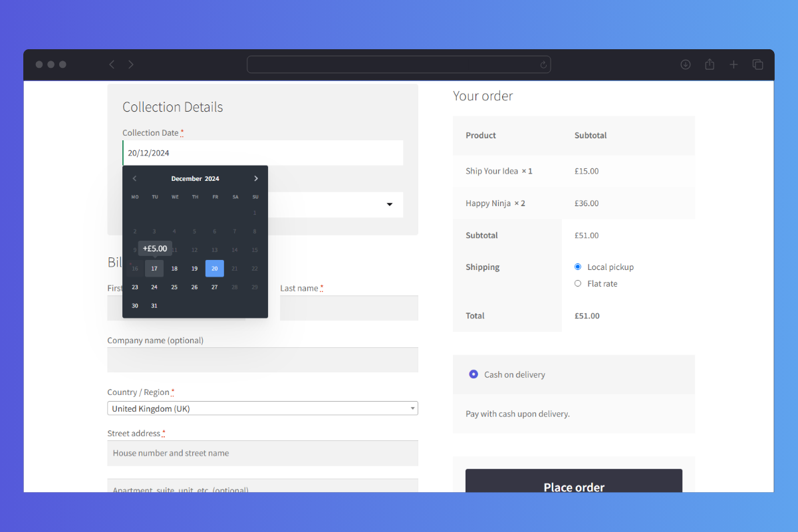
Task: Open the browser downloads icon
Action: (x=686, y=64)
